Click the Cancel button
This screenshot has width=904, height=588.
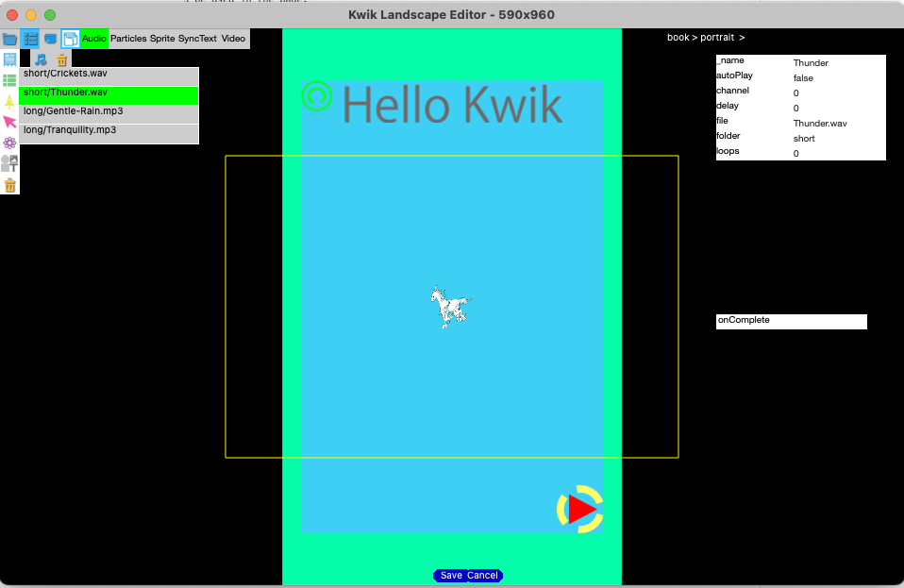point(483,576)
